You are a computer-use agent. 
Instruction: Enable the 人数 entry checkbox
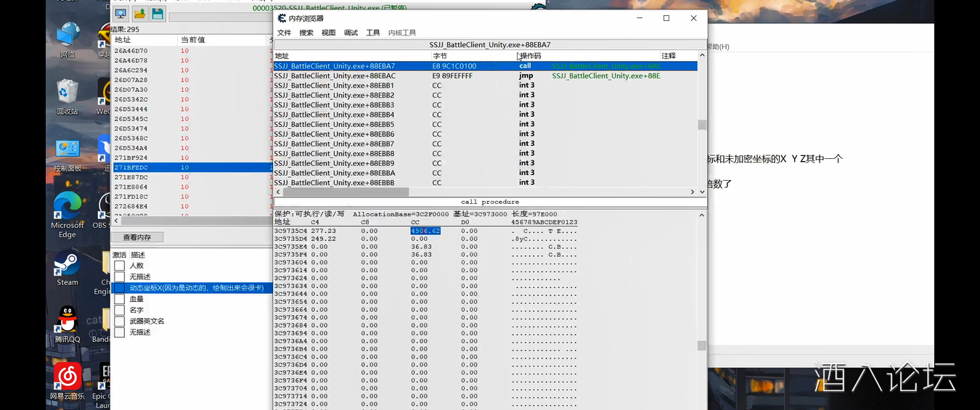[119, 266]
